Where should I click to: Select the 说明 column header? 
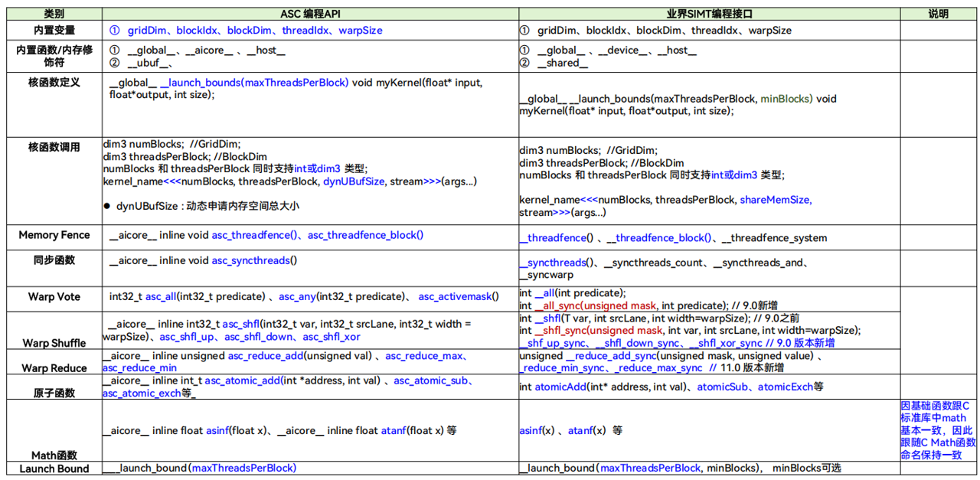coord(938,13)
